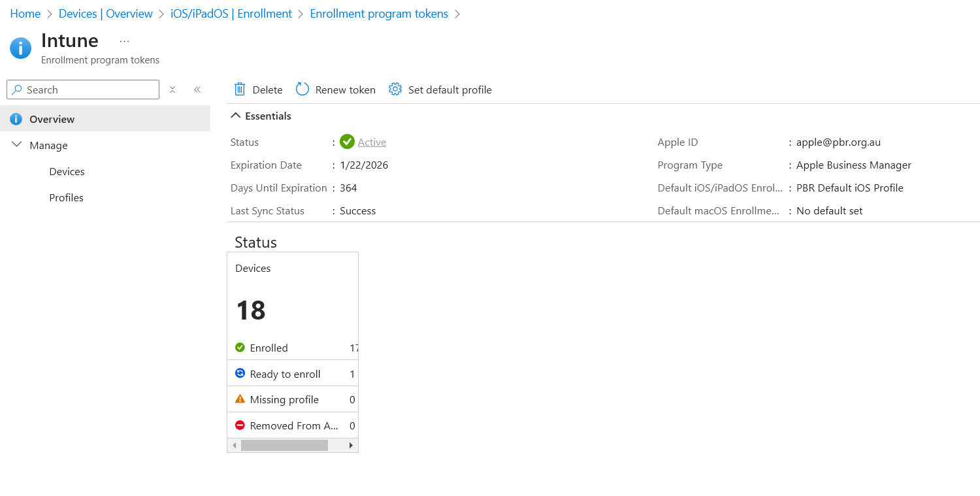
Task: Click the Devices tile heading
Action: (x=253, y=268)
